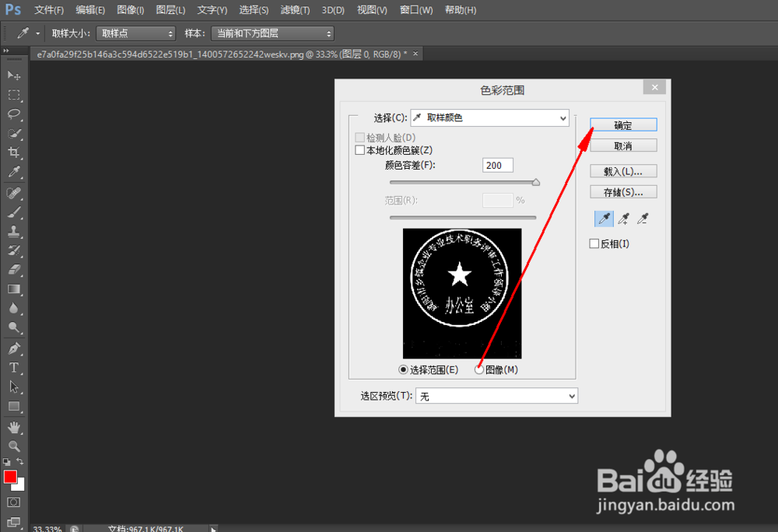Select the Rectangular Marquee tool

pyautogui.click(x=14, y=95)
